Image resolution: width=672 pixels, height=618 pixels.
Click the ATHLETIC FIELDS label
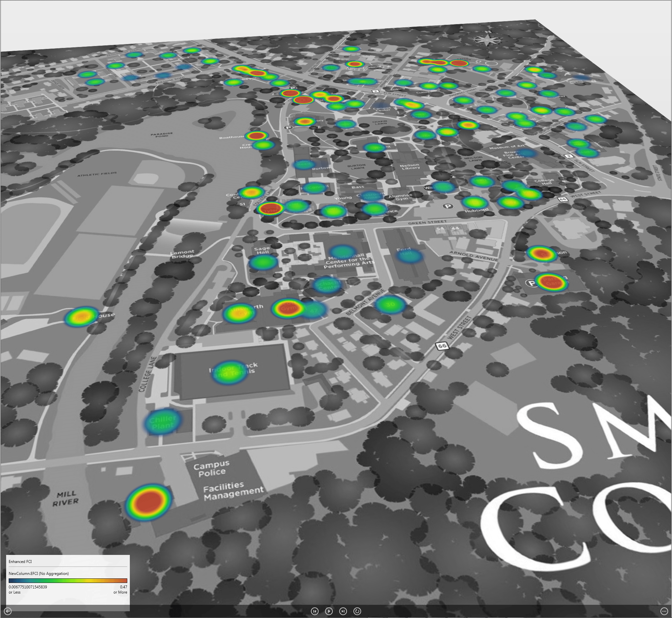[97, 174]
